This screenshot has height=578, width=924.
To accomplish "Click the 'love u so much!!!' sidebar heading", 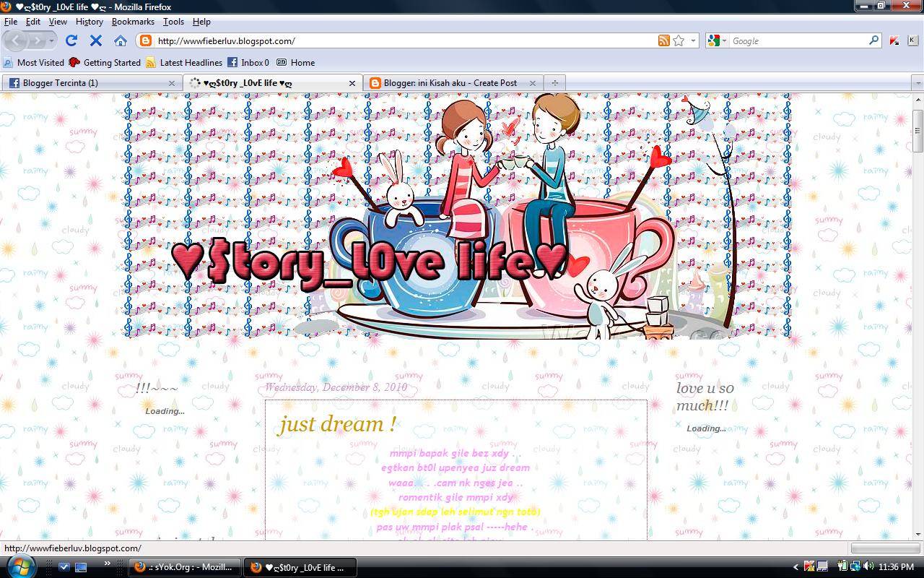I will point(705,397).
